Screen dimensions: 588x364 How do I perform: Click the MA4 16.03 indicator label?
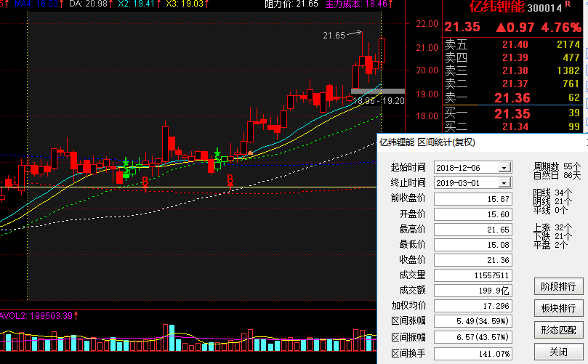39,4
